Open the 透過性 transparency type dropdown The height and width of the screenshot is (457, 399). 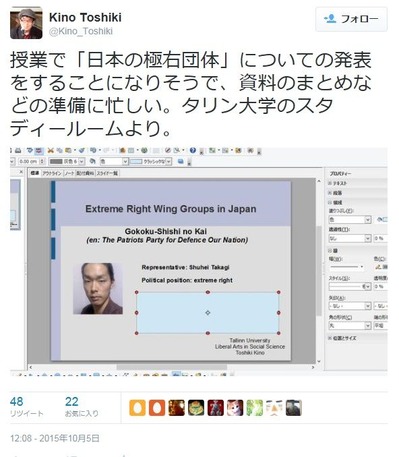(350, 238)
